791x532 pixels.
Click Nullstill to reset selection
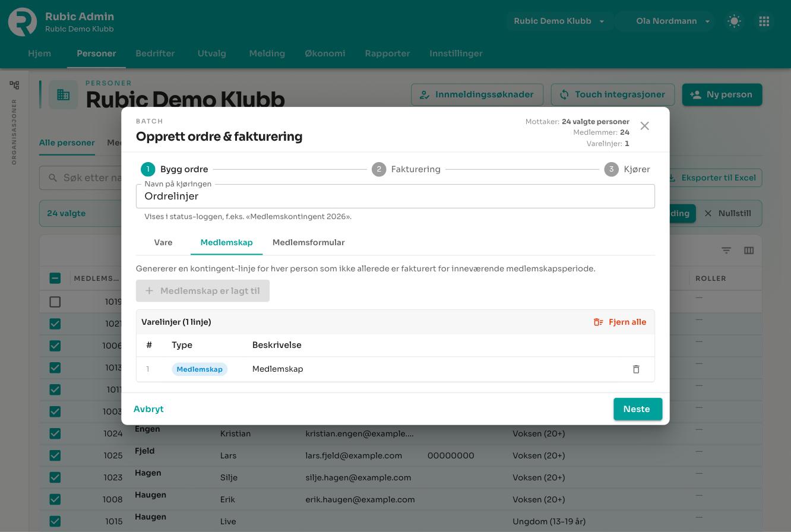coord(728,213)
